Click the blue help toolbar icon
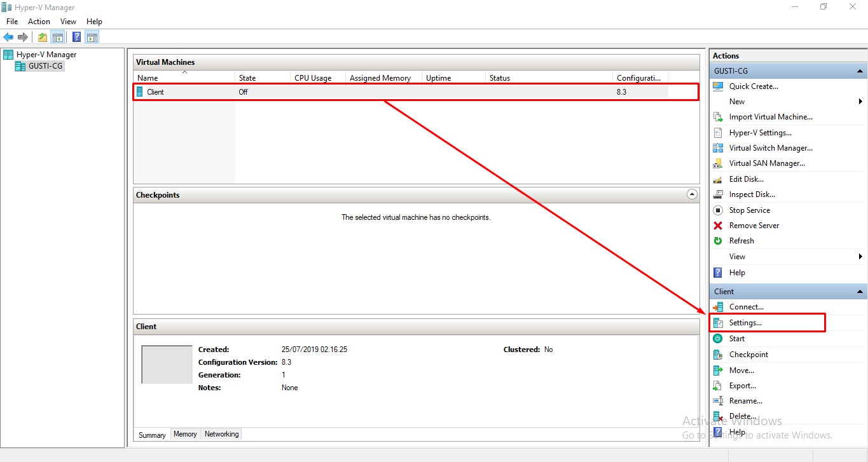The image size is (868, 462). [77, 37]
